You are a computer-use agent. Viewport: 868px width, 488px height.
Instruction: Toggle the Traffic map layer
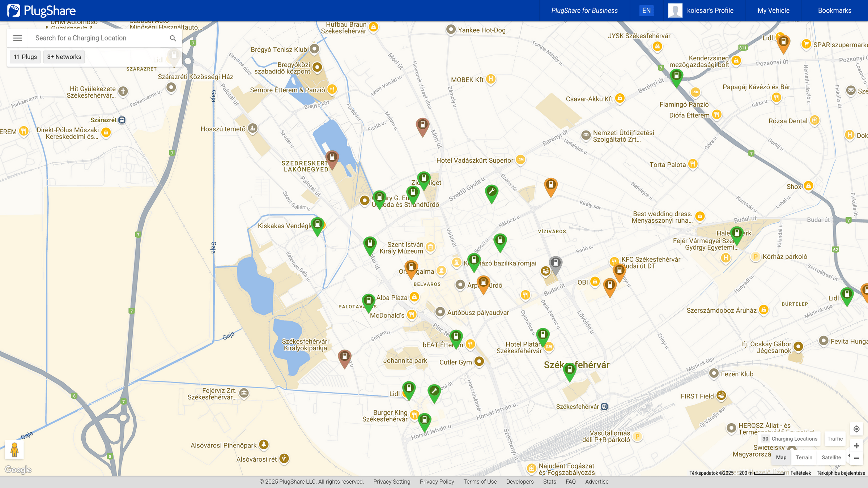click(x=835, y=438)
